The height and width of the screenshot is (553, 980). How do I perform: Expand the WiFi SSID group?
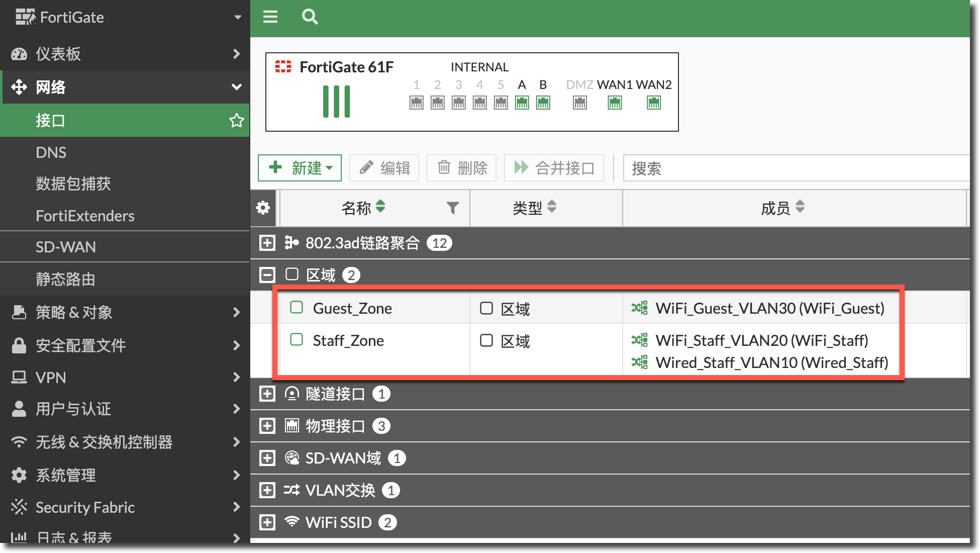point(267,522)
